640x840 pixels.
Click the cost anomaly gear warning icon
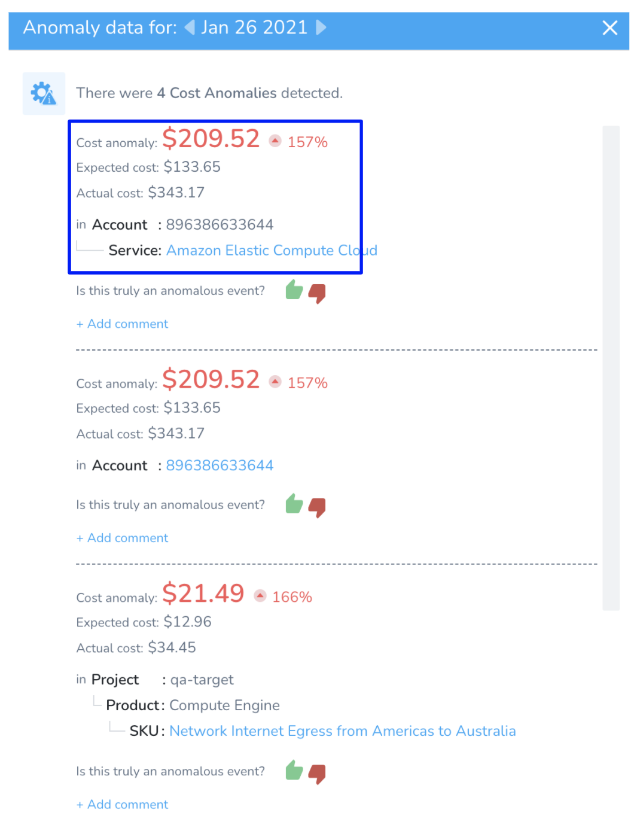(44, 93)
